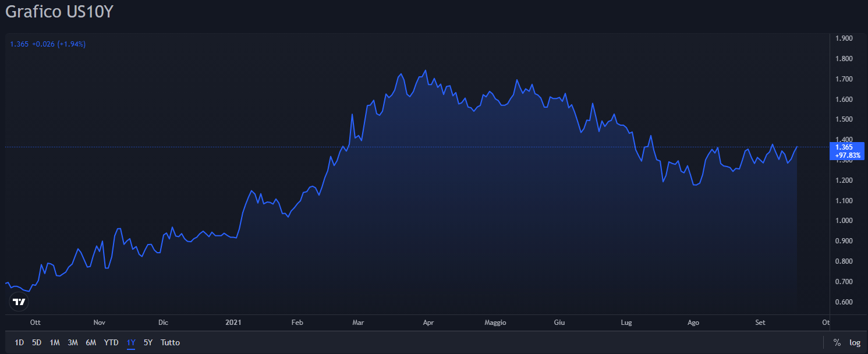Toggle percent scale mode
868x354 pixels.
(x=837, y=342)
